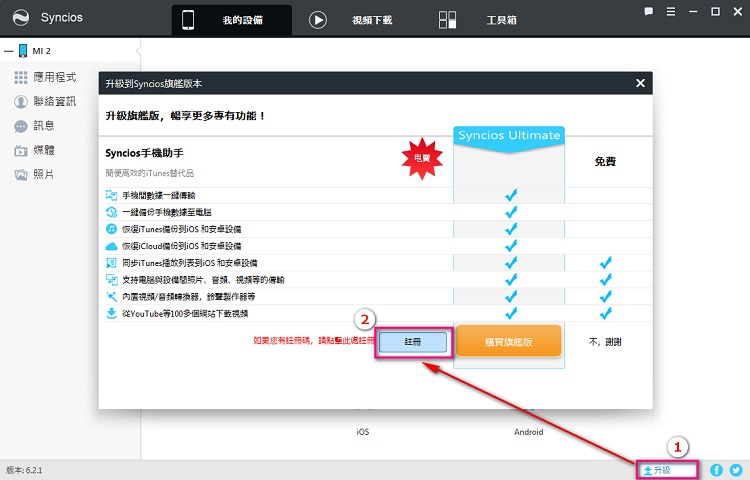Image resolution: width=750 pixels, height=480 pixels.
Task: Open the feedback chat bubble icon
Action: pos(648,11)
